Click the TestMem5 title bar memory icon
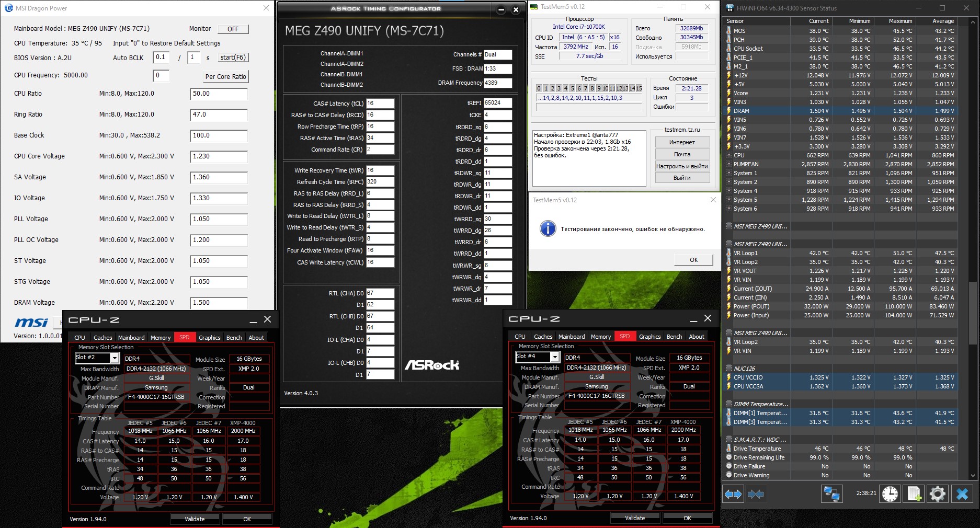The height and width of the screenshot is (528, 980). [534, 7]
